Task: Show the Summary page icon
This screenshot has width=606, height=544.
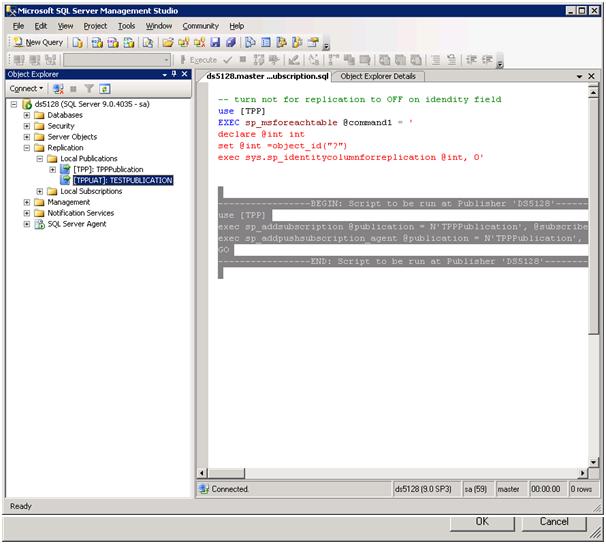Action: point(266,42)
